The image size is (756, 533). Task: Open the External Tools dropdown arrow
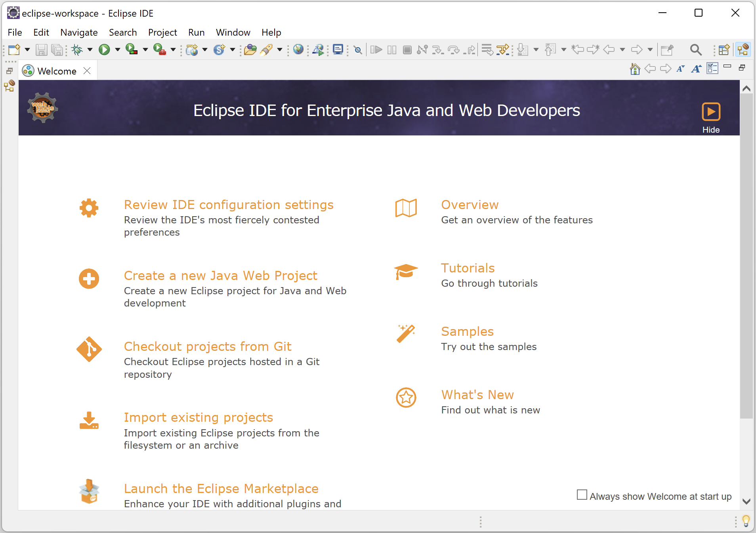pos(173,50)
